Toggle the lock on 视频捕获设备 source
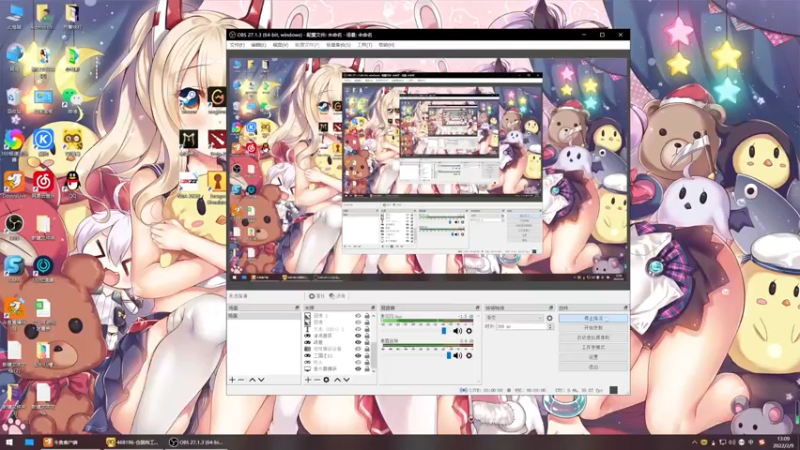800x450 pixels. tap(367, 348)
